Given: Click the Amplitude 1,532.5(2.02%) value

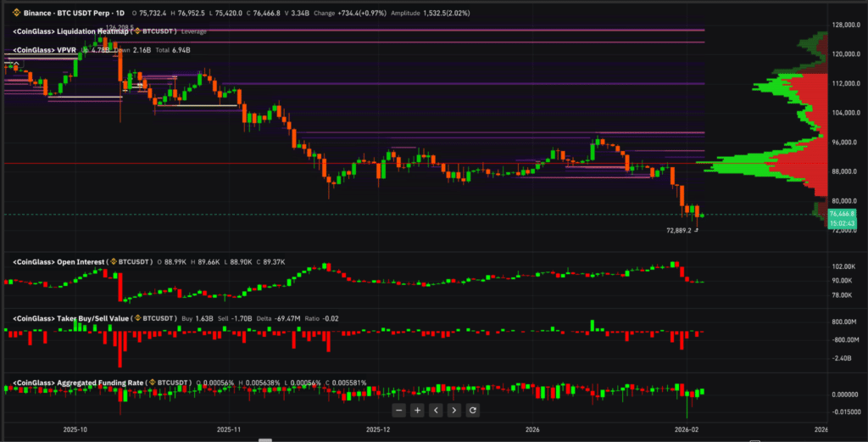Looking at the screenshot, I should point(430,13).
